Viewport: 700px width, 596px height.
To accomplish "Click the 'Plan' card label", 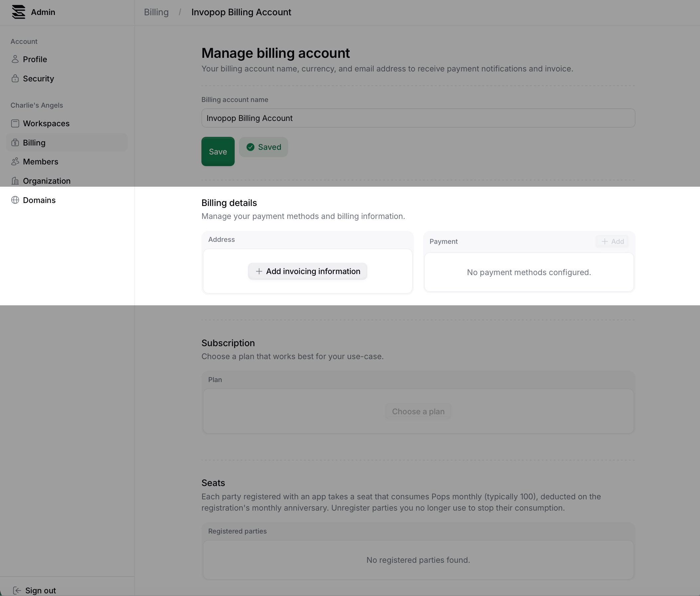I will pyautogui.click(x=215, y=379).
